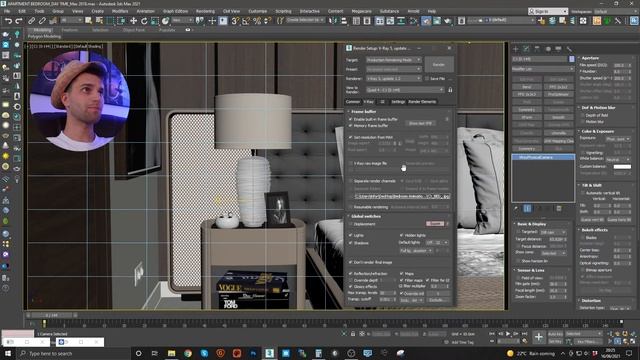Toggle Glossy effects checkbox
Viewport: 640px width, 360px height.
click(351, 287)
